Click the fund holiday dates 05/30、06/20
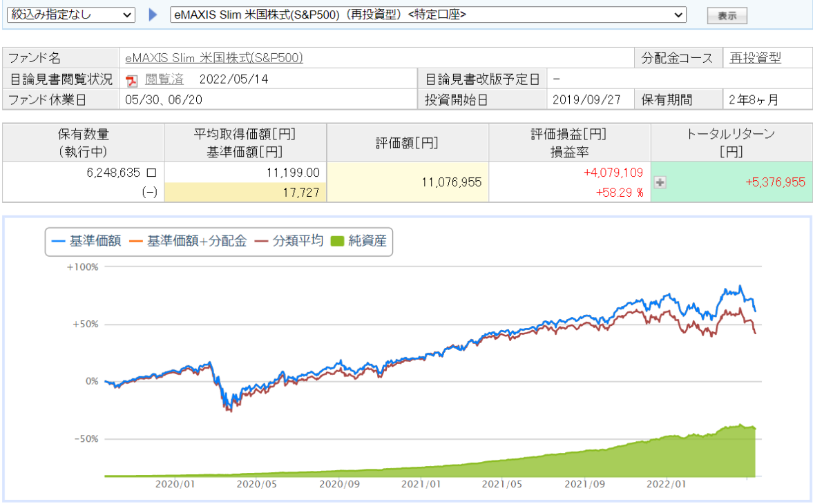 [163, 99]
